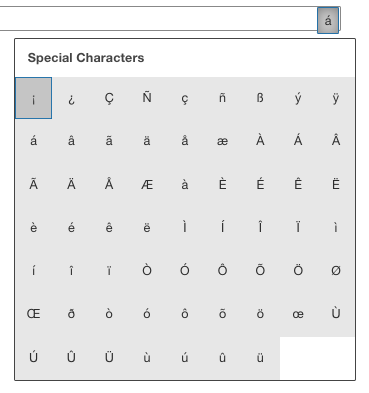Pick uppercase É with acute accent
This screenshot has width=369, height=393.
pyautogui.click(x=260, y=184)
